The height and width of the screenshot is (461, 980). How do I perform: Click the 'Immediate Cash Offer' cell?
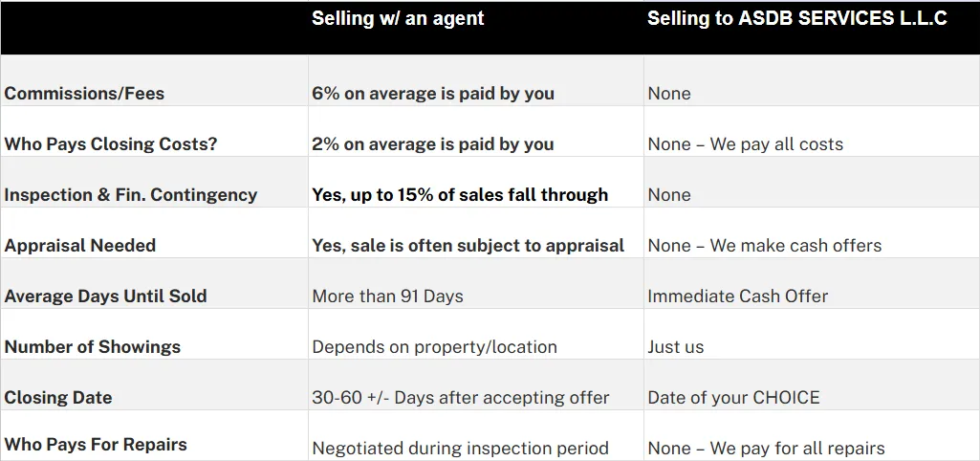click(737, 296)
